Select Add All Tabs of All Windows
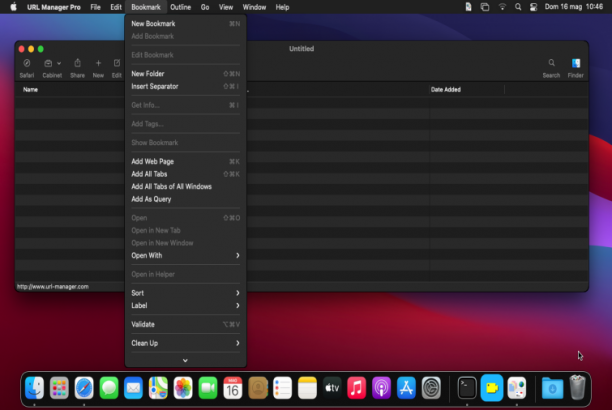The image size is (612, 410). tap(185, 187)
